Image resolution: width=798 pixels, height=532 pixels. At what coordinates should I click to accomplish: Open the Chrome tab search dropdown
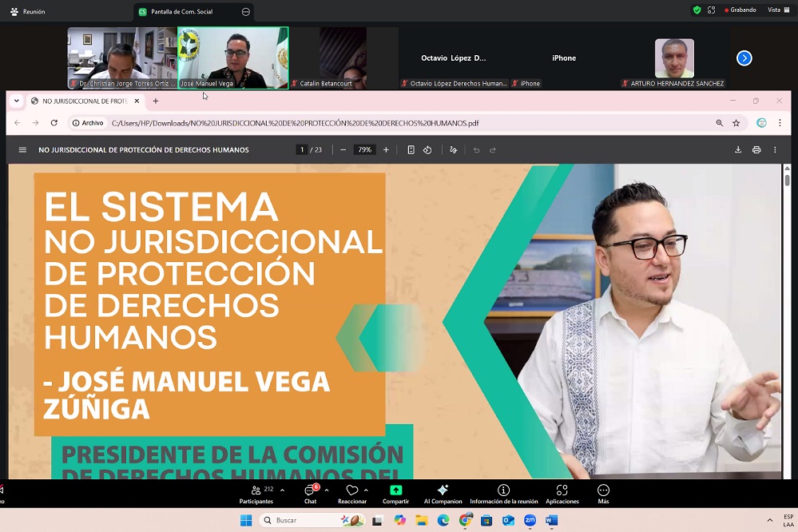pos(17,101)
